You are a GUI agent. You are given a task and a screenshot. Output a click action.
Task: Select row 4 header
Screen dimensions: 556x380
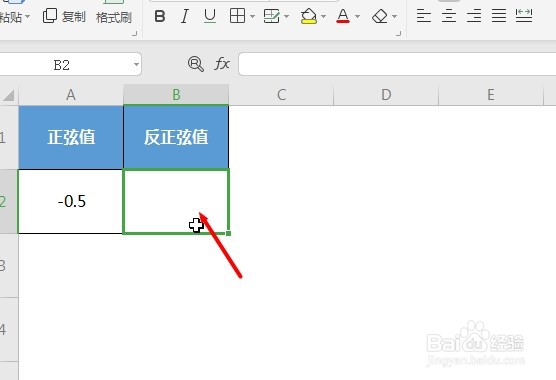[9, 330]
